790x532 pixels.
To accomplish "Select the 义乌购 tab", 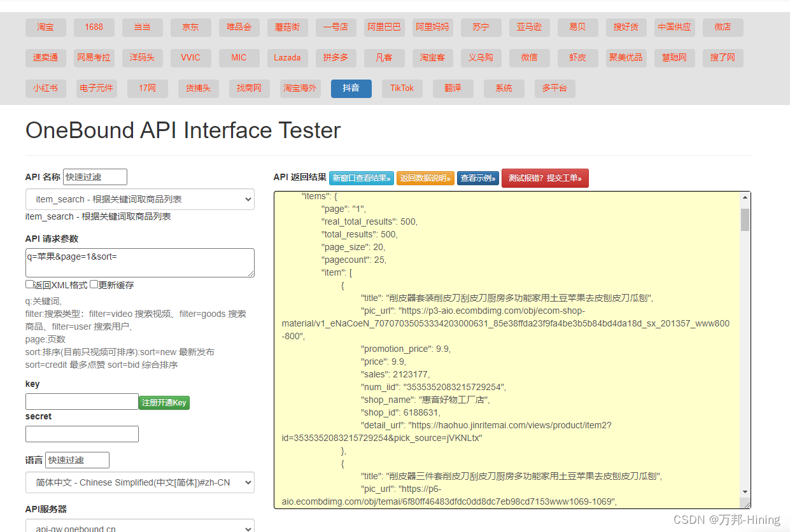I will tap(481, 58).
